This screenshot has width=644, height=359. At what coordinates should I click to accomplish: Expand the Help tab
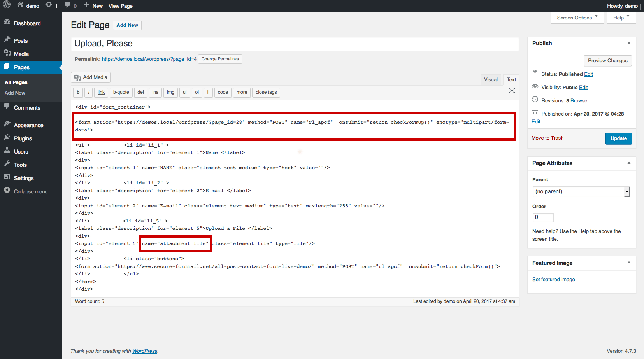(621, 18)
